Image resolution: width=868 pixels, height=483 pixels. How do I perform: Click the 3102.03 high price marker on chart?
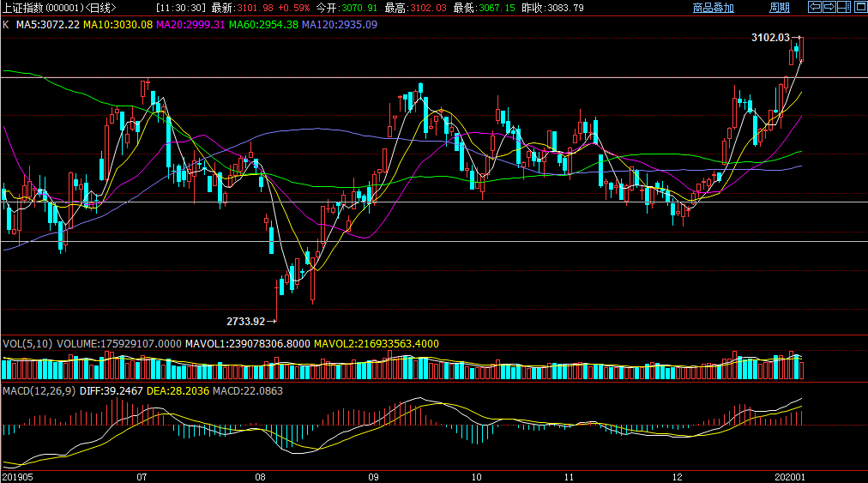pos(770,38)
